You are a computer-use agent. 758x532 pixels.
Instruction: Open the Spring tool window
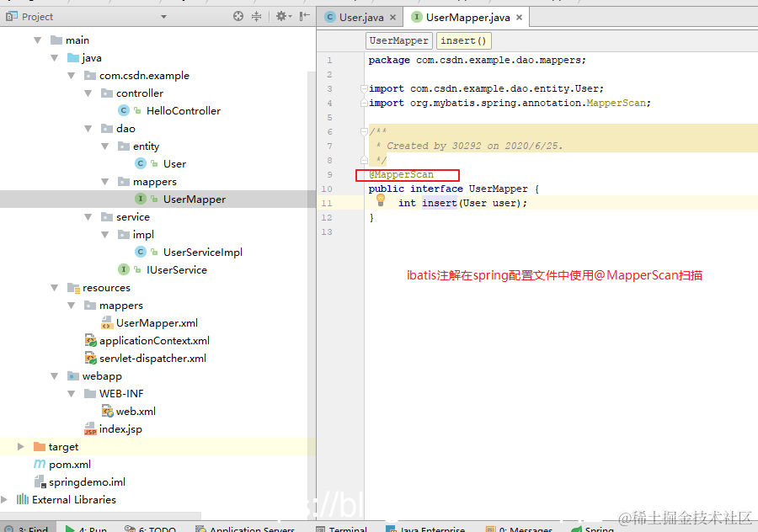click(x=592, y=529)
